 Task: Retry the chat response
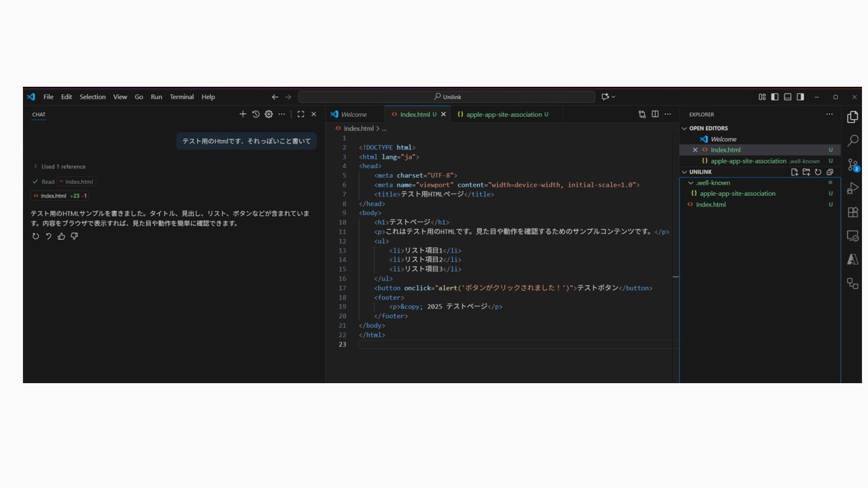(x=36, y=236)
